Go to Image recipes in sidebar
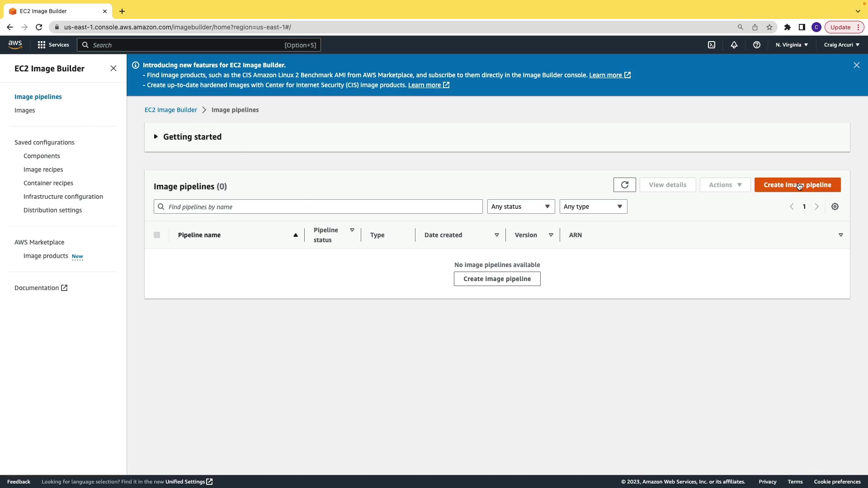Screen dimensions: 868x488 pyautogui.click(x=43, y=169)
